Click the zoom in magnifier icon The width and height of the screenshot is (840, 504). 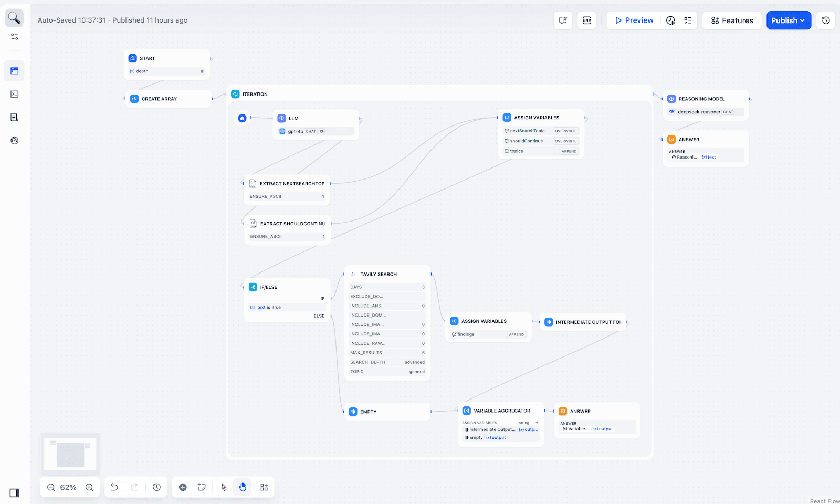click(90, 487)
